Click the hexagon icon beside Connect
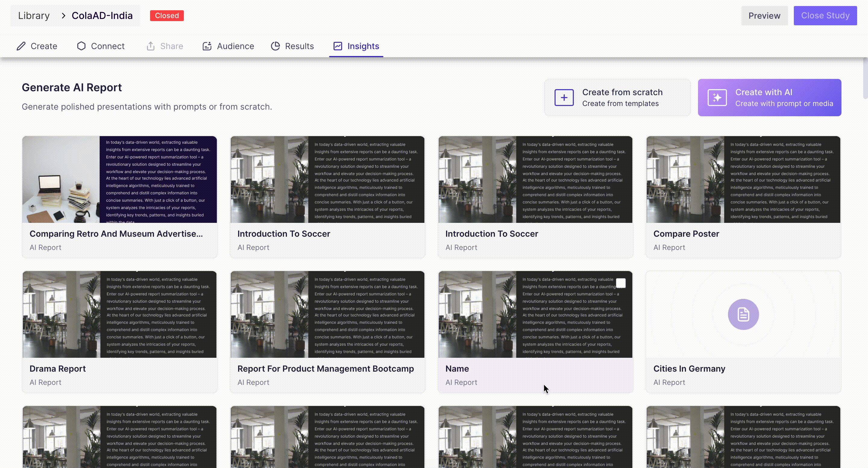The width and height of the screenshot is (868, 468). click(x=81, y=46)
